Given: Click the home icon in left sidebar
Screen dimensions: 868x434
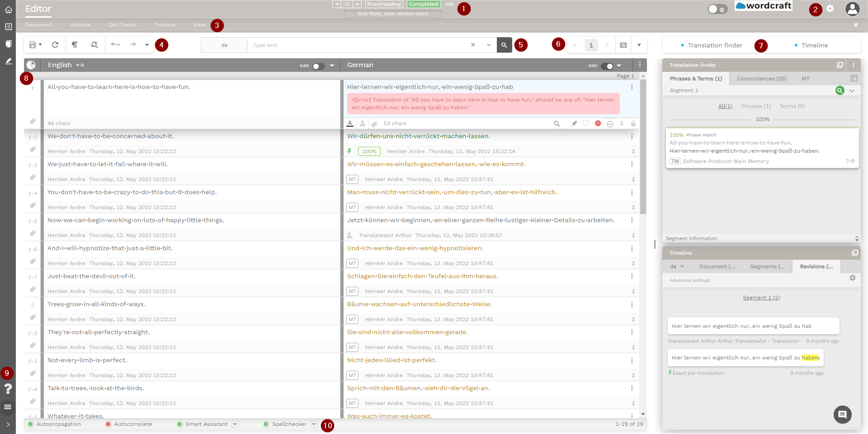Looking at the screenshot, I should pyautogui.click(x=8, y=9).
